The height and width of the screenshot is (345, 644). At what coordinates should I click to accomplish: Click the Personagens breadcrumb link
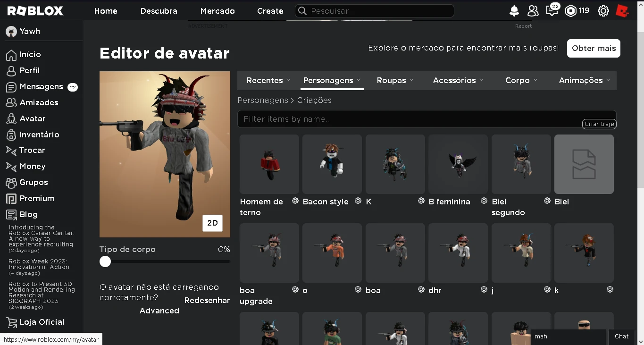tap(263, 100)
